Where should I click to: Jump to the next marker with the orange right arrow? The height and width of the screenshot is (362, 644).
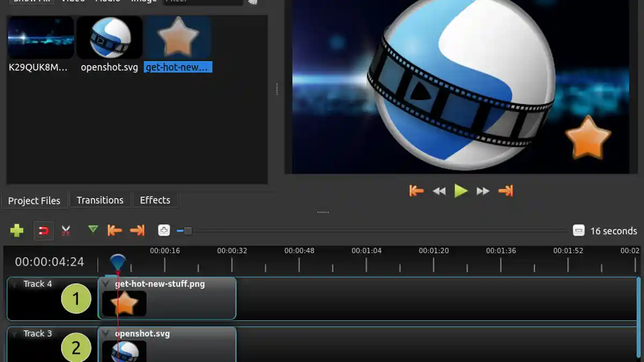tap(137, 231)
